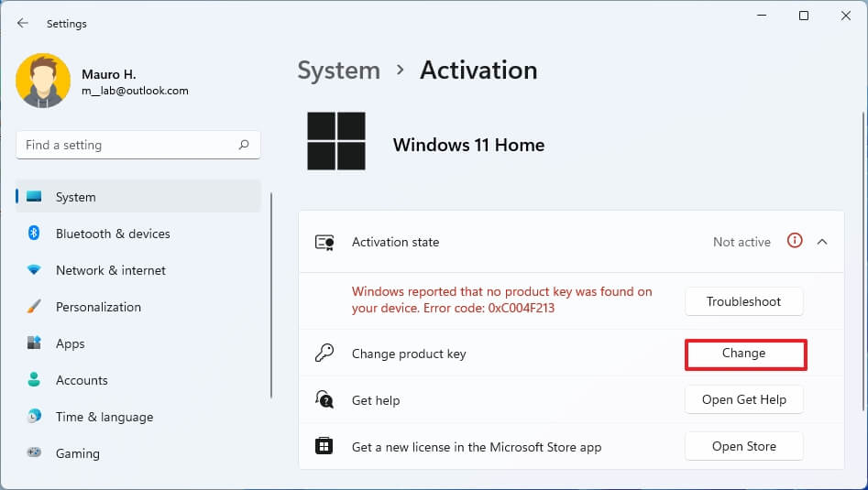Image resolution: width=868 pixels, height=490 pixels.
Task: Click Change to change product key
Action: pyautogui.click(x=743, y=354)
